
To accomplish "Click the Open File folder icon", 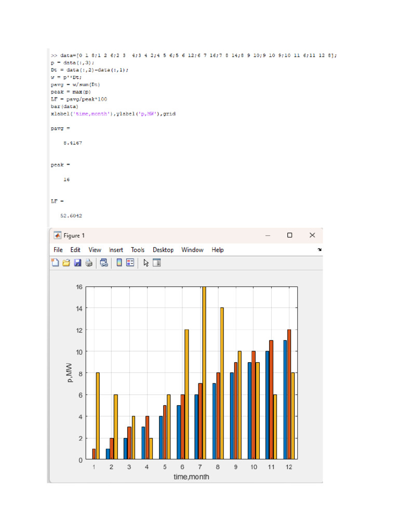I will [66, 263].
